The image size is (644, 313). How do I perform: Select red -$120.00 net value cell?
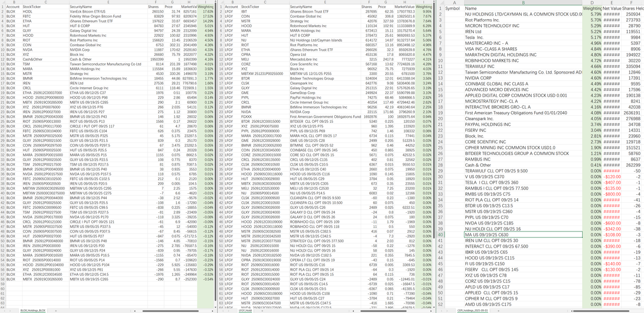612,177
